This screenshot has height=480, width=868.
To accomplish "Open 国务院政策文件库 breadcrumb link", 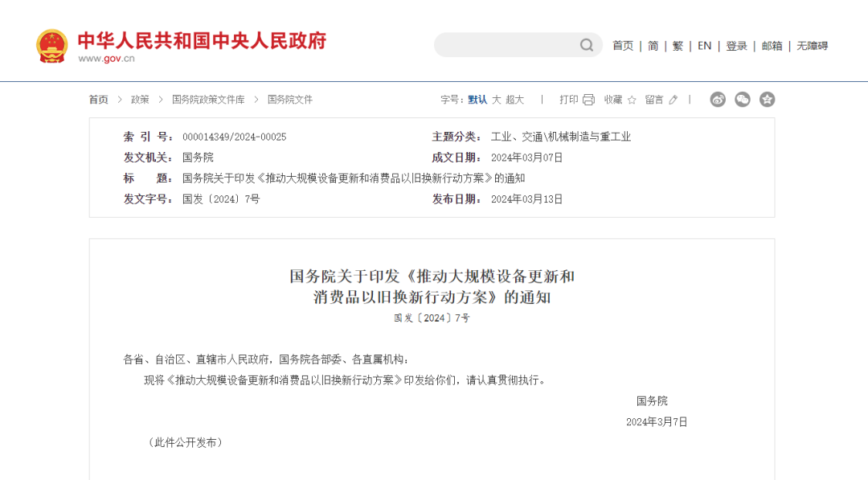I will click(x=208, y=100).
